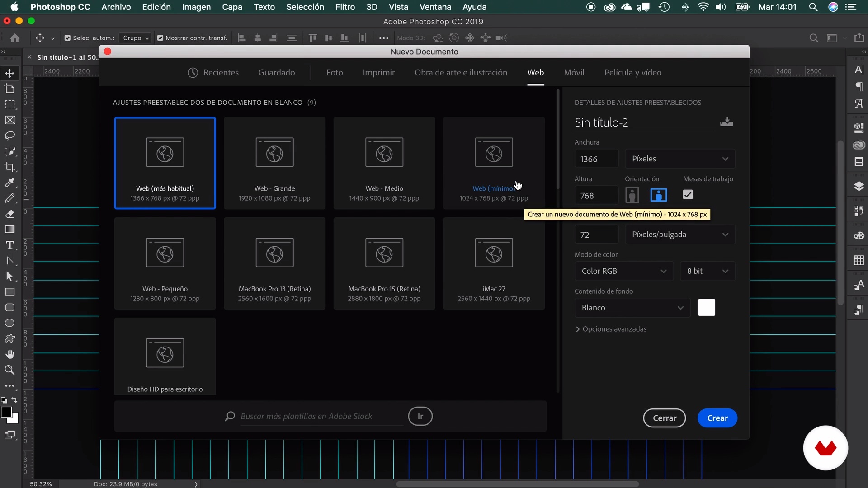Select the Gradient tool
This screenshot has height=488, width=868.
[x=9, y=229]
